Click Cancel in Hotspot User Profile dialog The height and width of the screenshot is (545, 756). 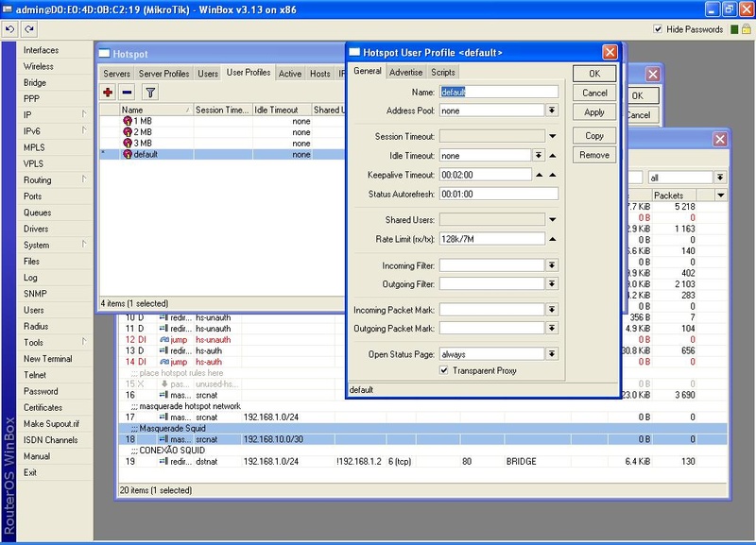click(594, 93)
